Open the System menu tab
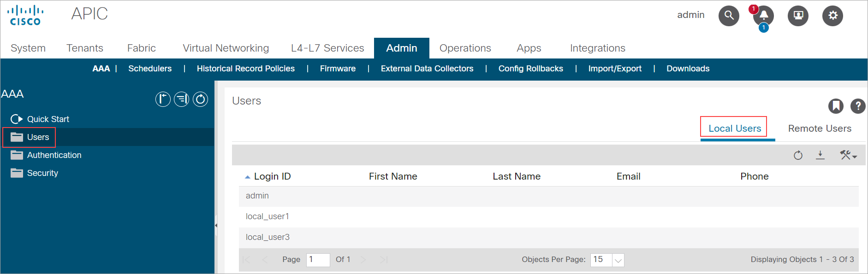The image size is (868, 274). coord(28,48)
